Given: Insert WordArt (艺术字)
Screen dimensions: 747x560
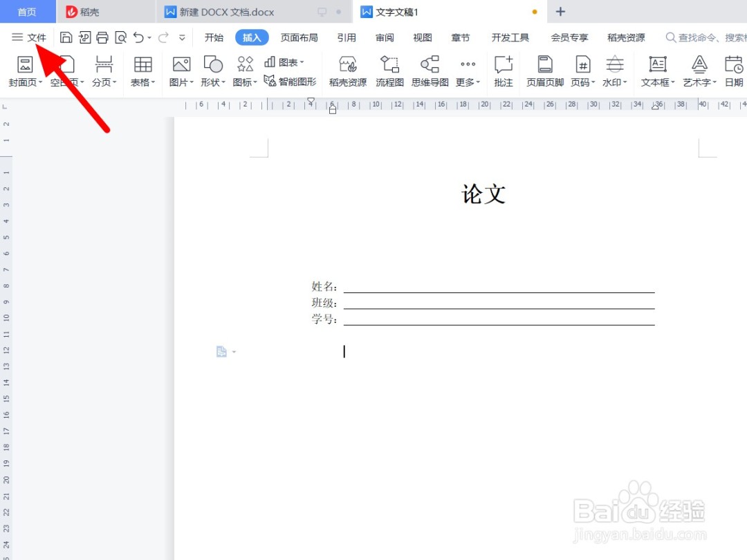Looking at the screenshot, I should pos(699,71).
